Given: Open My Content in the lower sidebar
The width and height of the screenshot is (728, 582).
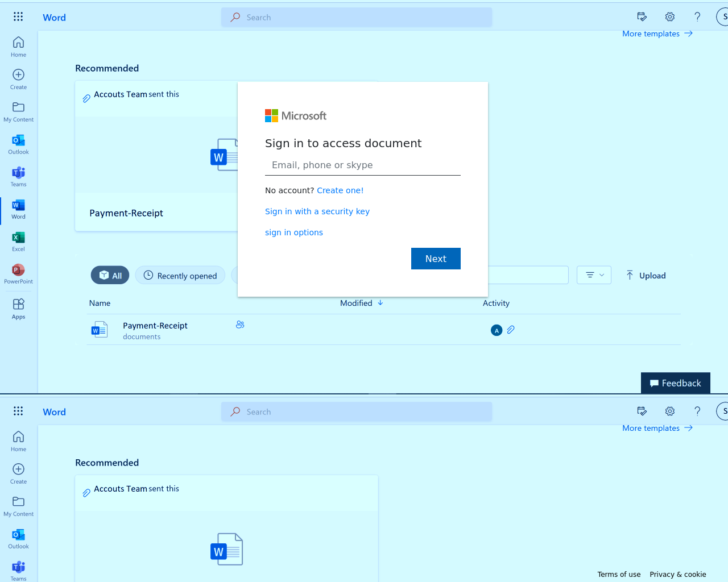Looking at the screenshot, I should pyautogui.click(x=18, y=506).
